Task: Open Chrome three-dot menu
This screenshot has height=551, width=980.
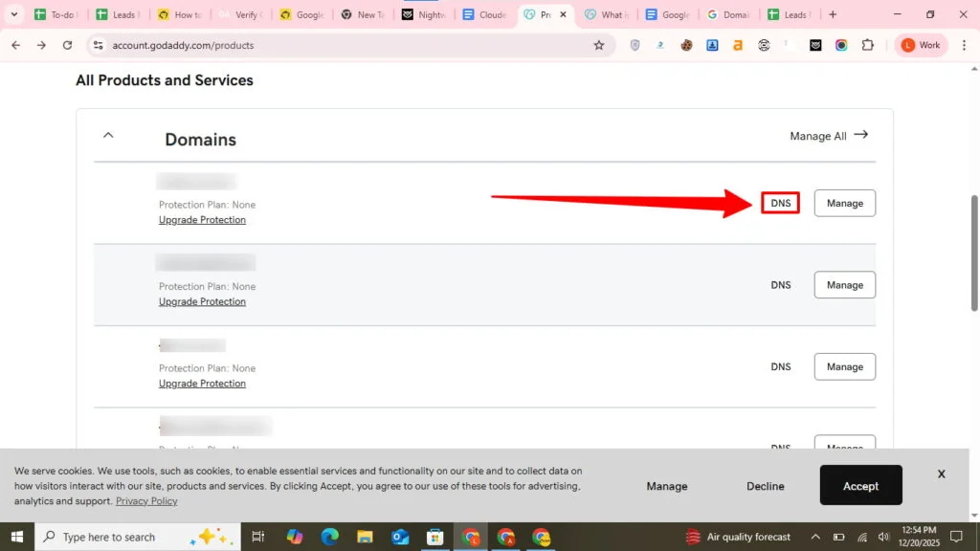Action: pyautogui.click(x=964, y=45)
